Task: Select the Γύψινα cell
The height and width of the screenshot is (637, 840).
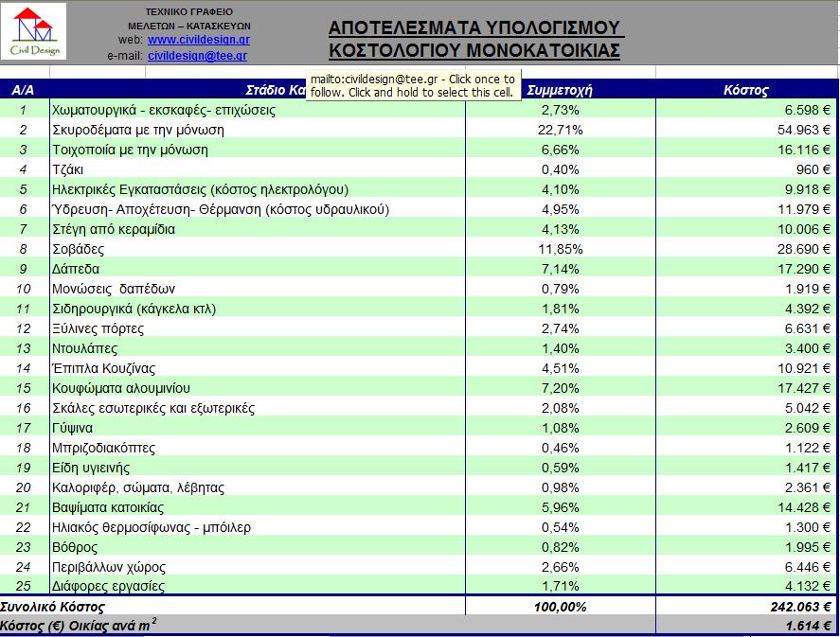Action: 258,428
